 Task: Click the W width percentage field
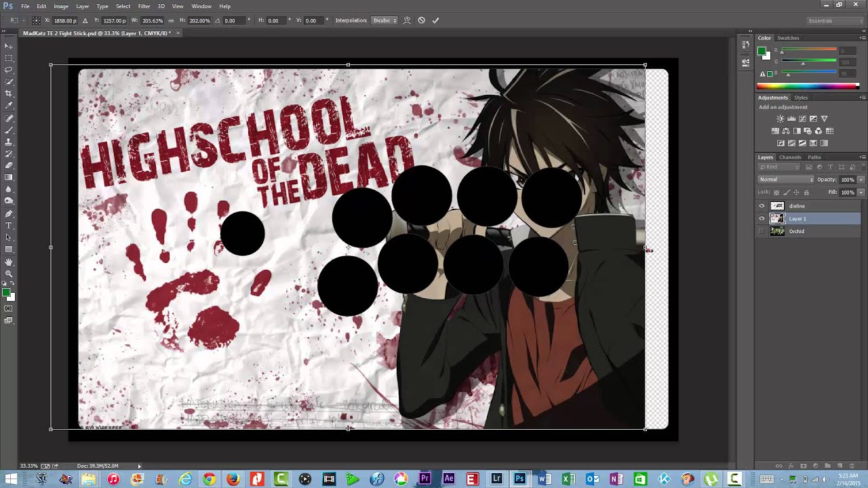tap(152, 20)
